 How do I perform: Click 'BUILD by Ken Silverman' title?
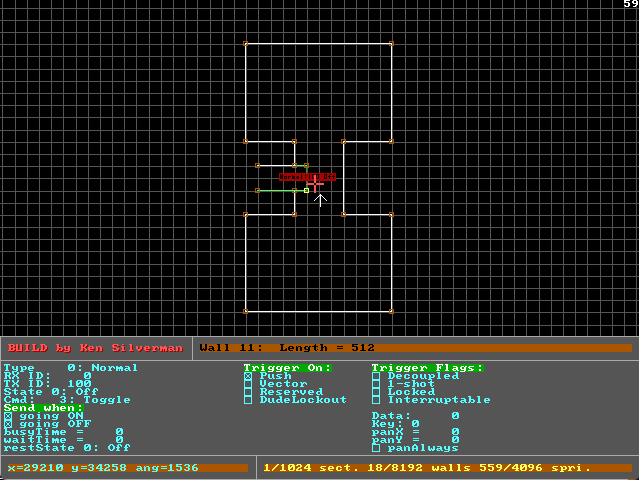pyautogui.click(x=95, y=348)
